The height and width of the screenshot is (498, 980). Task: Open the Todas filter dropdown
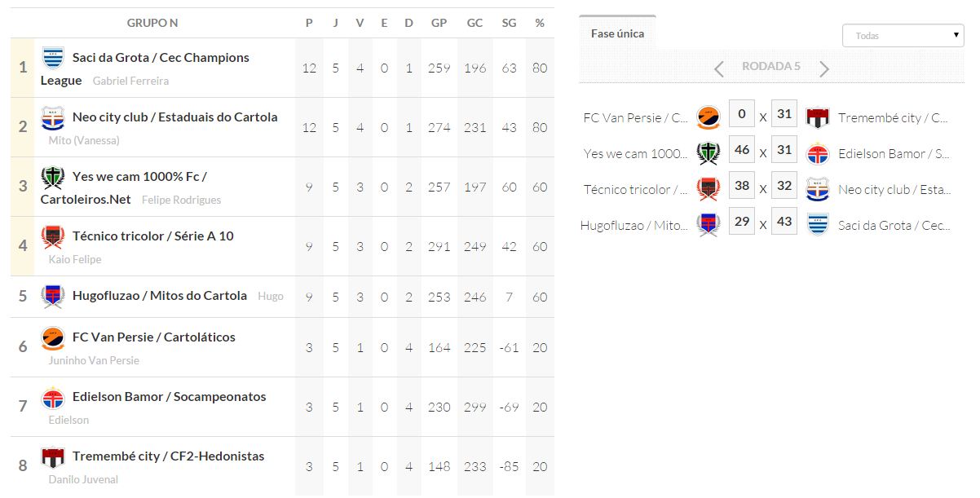tap(903, 36)
